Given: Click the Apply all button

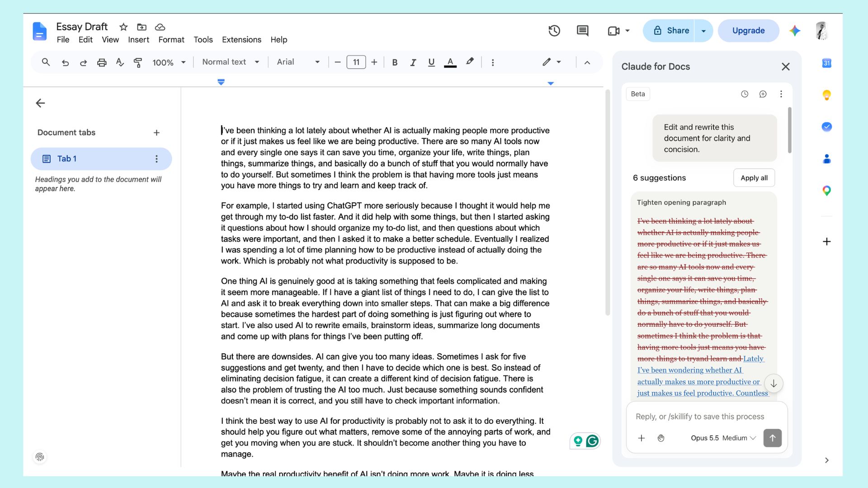Looking at the screenshot, I should 754,178.
